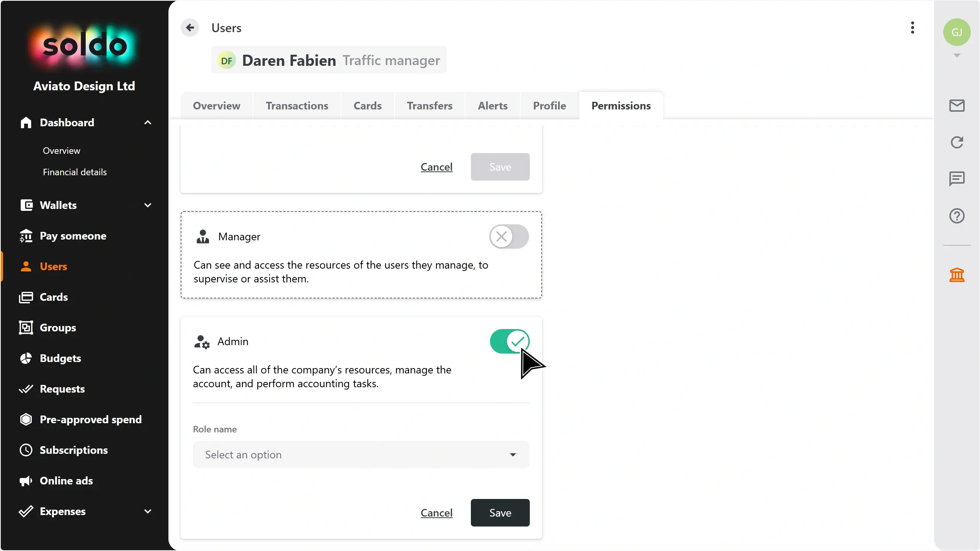
Task: Go to Pre-approved spend section
Action: click(90, 419)
